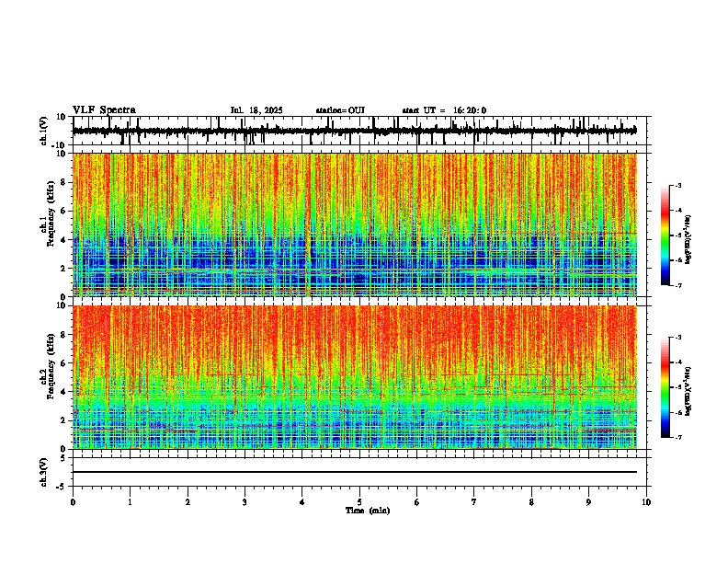
Task: Click the ch.1 waveform trace panel
Action: point(359,131)
